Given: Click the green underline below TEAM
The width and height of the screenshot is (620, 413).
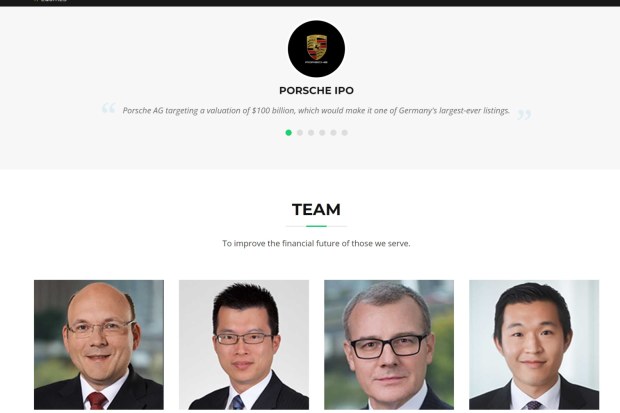Looking at the screenshot, I should pos(316,226).
